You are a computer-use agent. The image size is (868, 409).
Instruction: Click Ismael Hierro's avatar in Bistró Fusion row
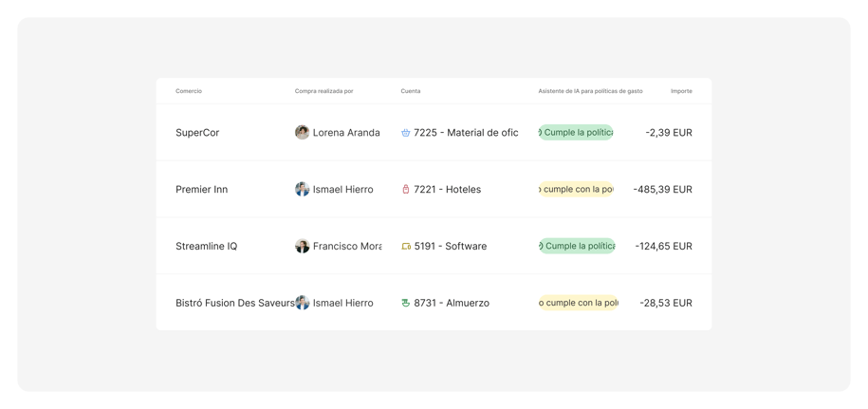303,303
